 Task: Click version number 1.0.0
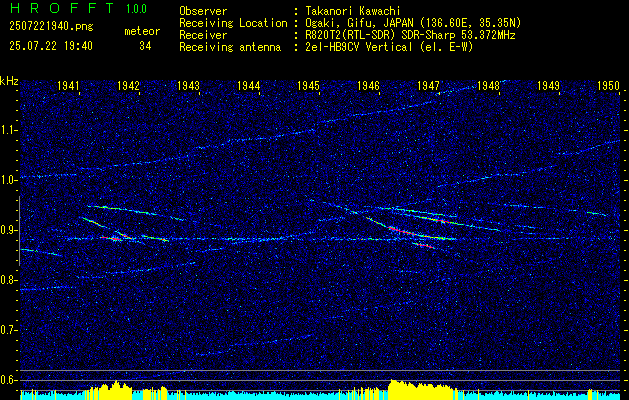[x=136, y=9]
